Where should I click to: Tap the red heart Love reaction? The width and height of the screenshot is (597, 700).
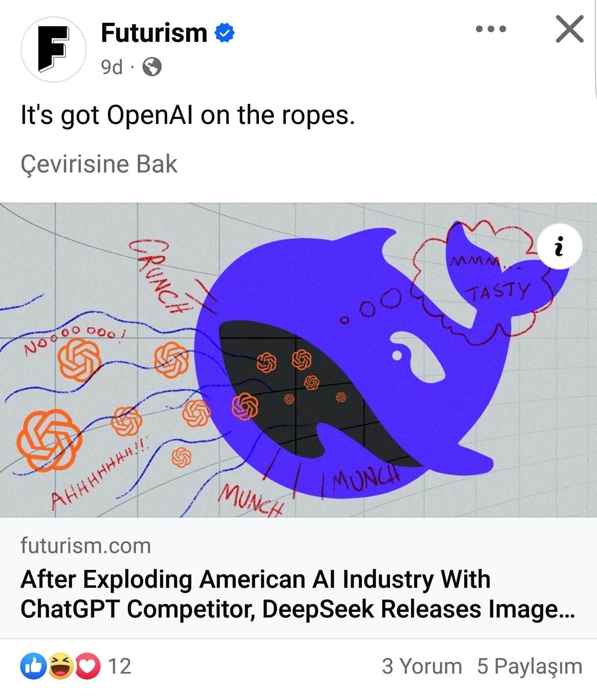[88, 666]
